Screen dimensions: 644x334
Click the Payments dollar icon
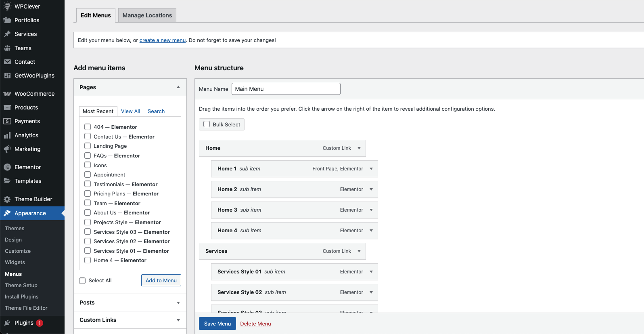7,121
